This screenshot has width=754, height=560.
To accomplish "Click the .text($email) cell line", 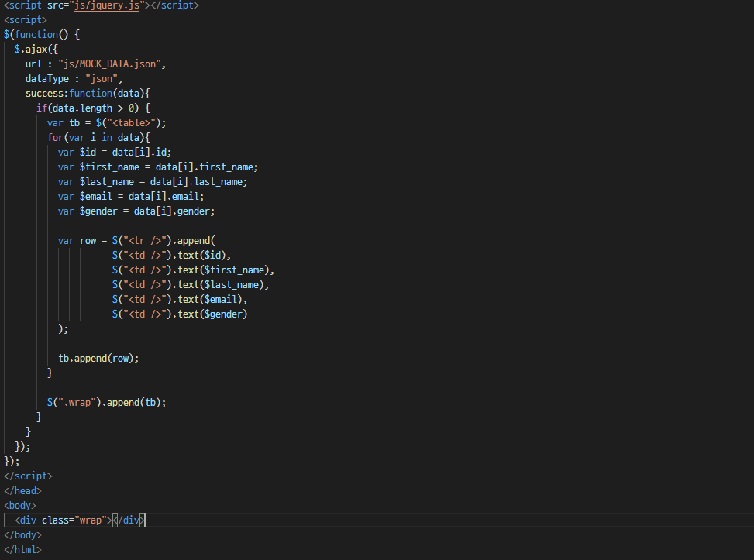I will coord(180,300).
